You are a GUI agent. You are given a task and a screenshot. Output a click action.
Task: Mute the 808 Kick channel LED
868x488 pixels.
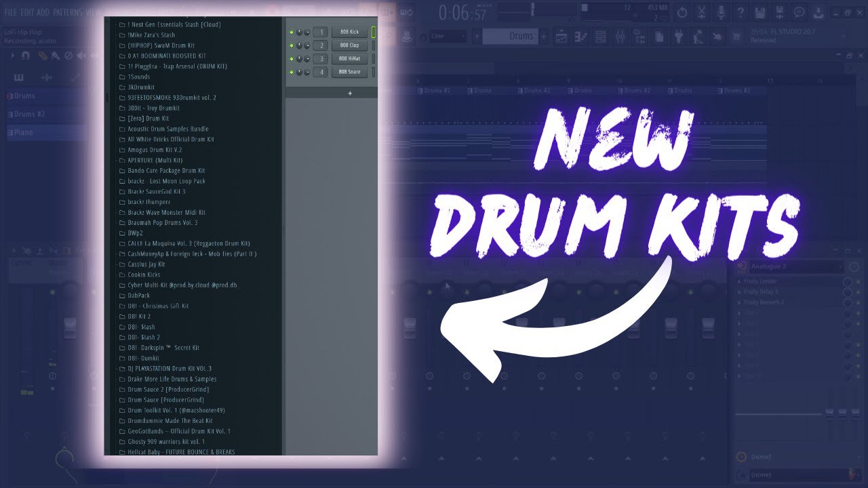pyautogui.click(x=291, y=33)
